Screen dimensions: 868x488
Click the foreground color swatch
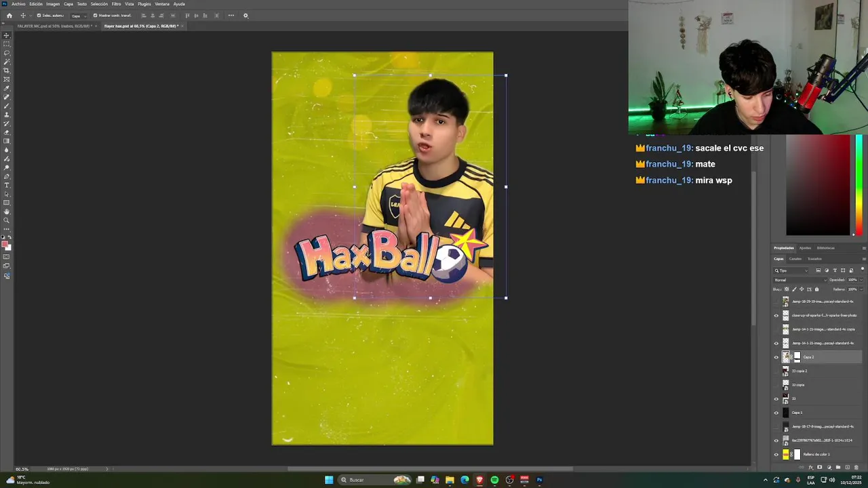[x=5, y=243]
